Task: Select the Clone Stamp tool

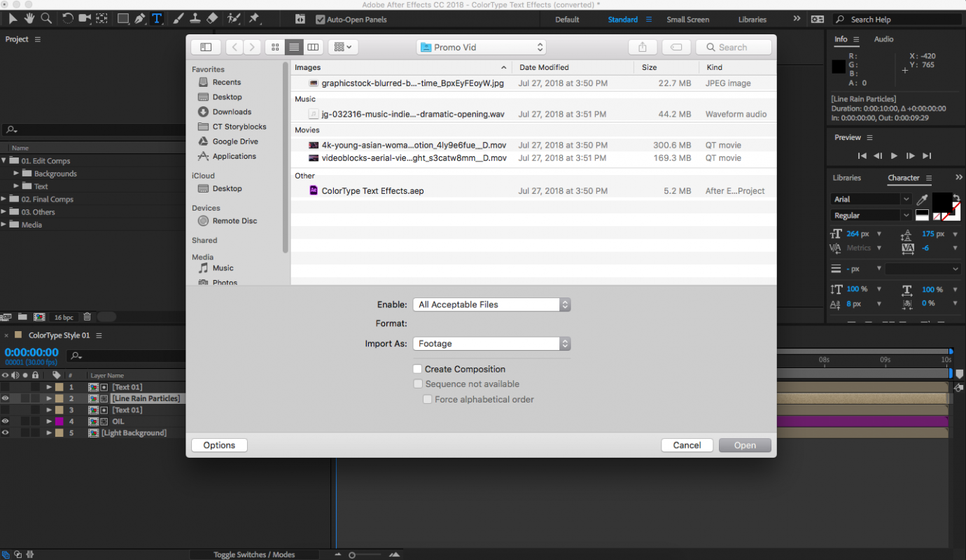Action: [x=195, y=19]
